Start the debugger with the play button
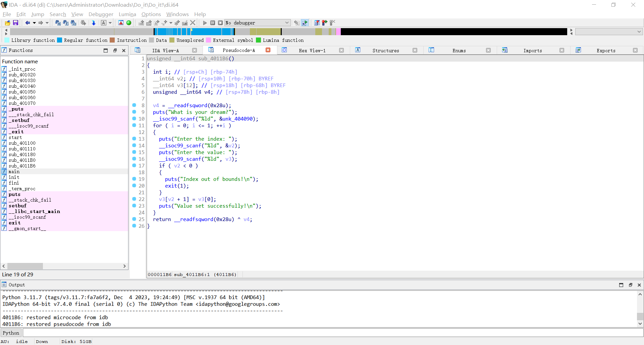The image size is (644, 345). pyautogui.click(x=205, y=23)
